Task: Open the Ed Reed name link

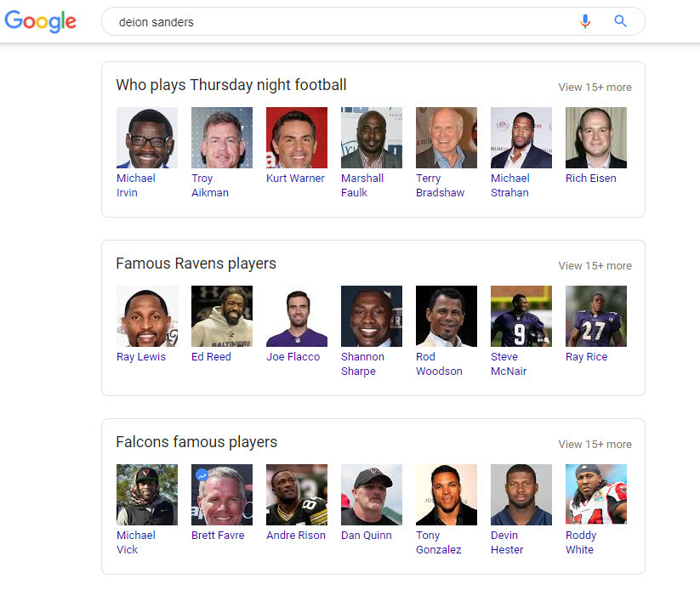Action: (211, 357)
